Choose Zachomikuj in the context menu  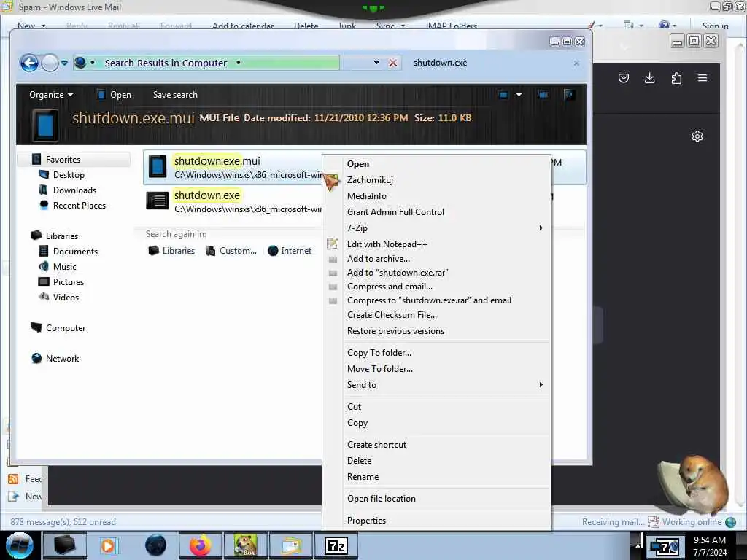pyautogui.click(x=437, y=180)
